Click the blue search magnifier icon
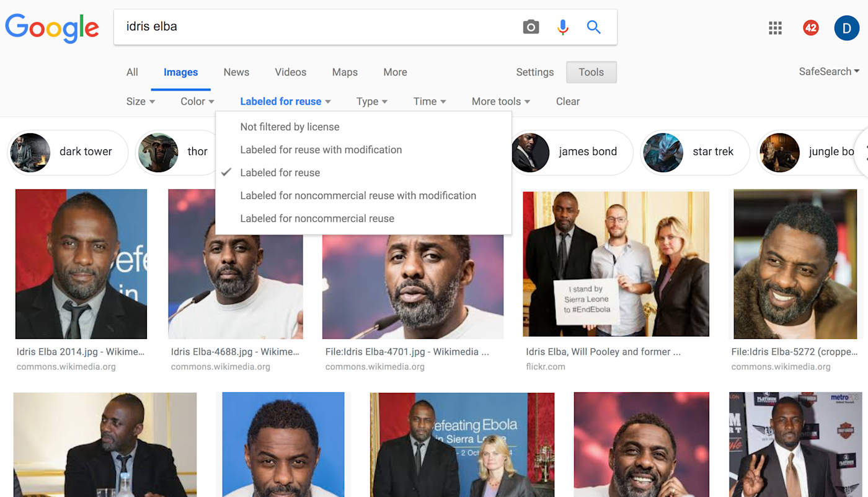 pos(594,27)
